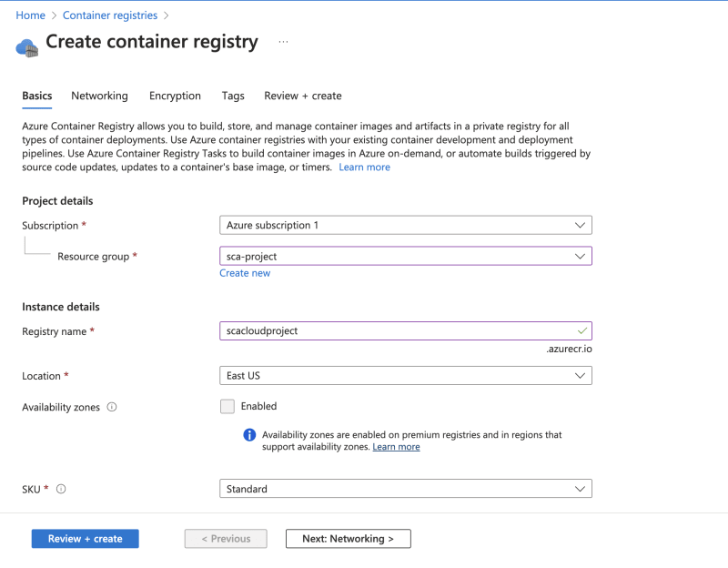Viewport: 728px width, 568px height.
Task: Go to Home breadcrumb
Action: [x=31, y=15]
